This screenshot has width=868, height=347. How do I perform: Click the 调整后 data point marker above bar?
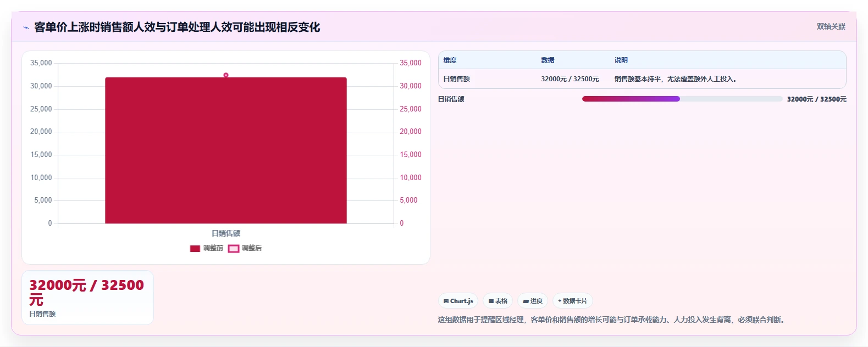point(226,75)
